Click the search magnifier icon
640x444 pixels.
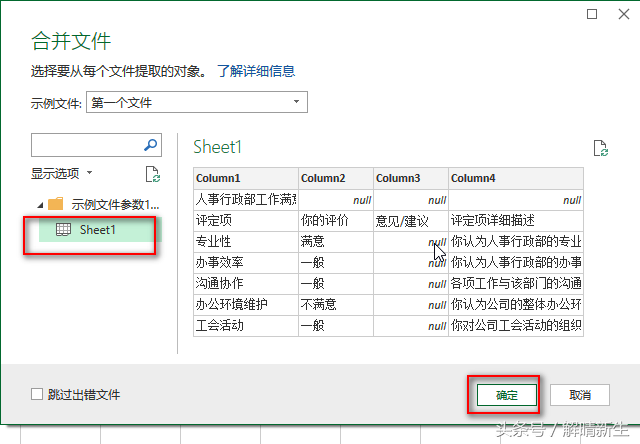coord(151,145)
